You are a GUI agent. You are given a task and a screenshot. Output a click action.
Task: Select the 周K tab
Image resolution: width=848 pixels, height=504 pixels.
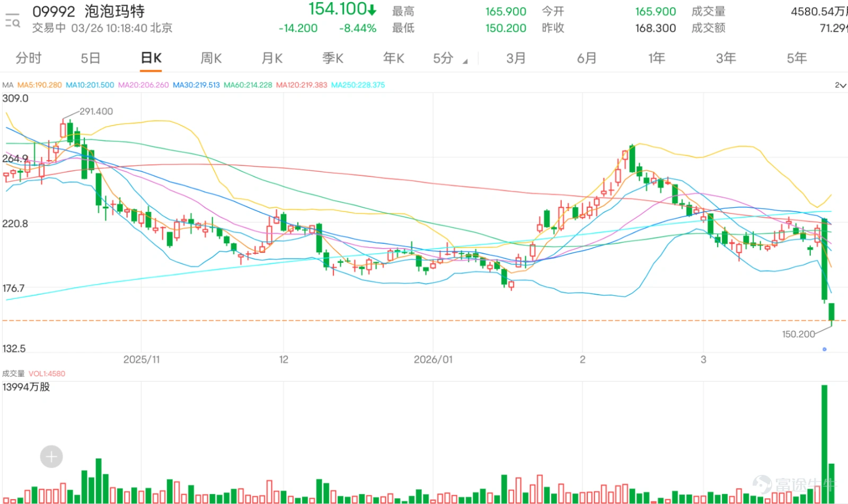pos(211,58)
